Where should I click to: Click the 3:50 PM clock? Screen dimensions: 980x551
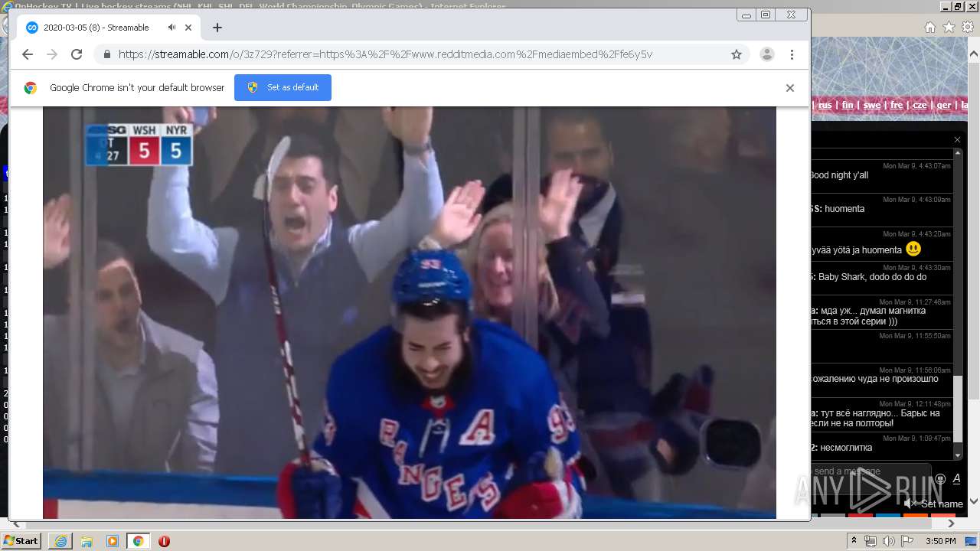(x=940, y=541)
